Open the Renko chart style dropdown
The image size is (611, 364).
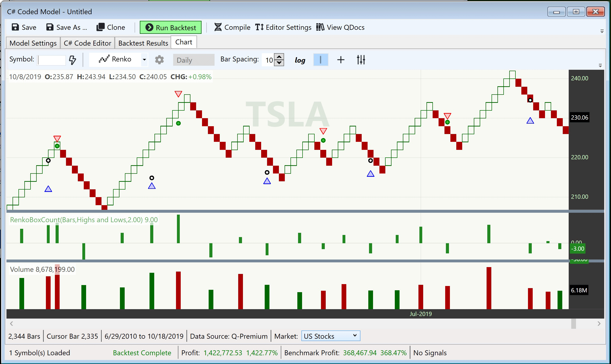[144, 60]
